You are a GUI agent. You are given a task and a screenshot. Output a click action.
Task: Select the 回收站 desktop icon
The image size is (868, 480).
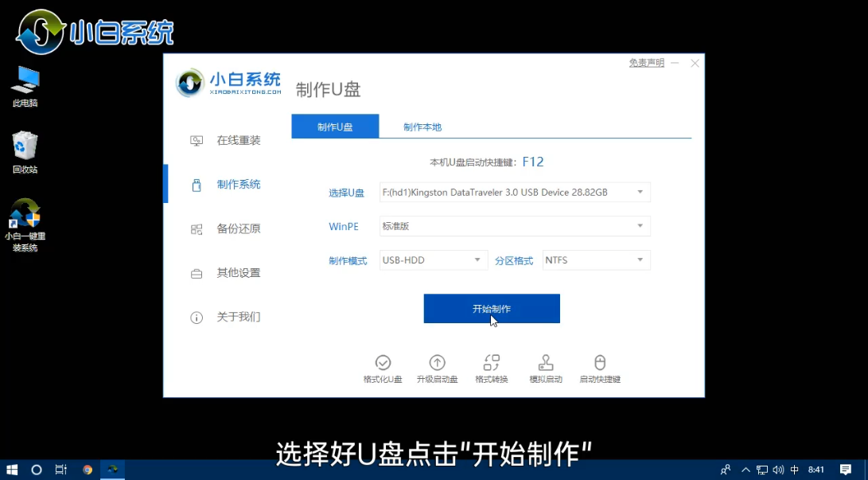(x=25, y=152)
